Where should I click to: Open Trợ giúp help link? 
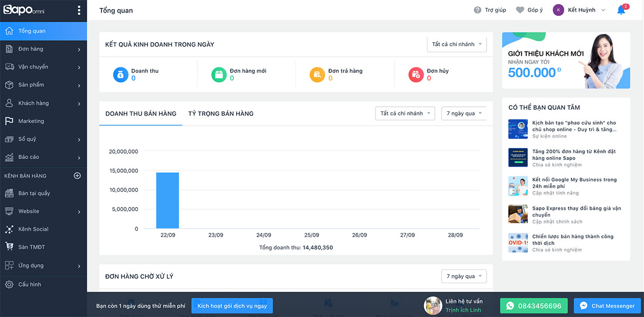coord(490,10)
